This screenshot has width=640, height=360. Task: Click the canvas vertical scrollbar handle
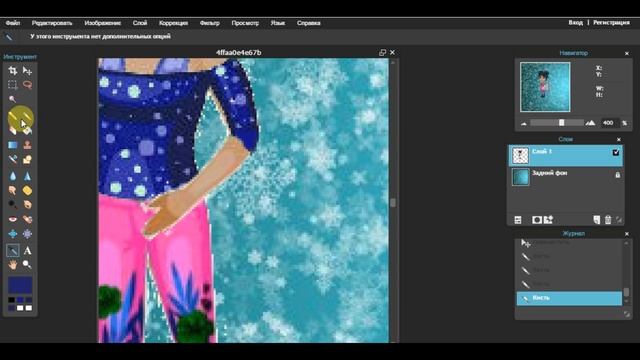(393, 202)
